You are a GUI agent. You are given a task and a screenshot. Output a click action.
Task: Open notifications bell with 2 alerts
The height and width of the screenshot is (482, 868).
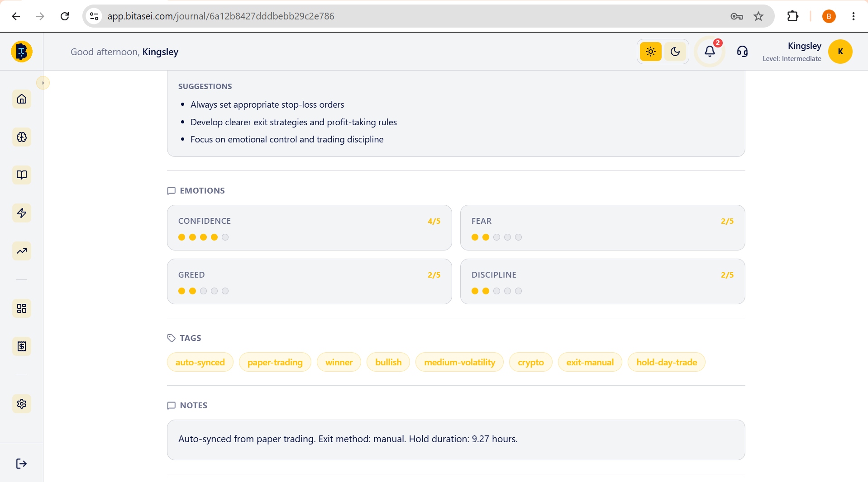[710, 52]
